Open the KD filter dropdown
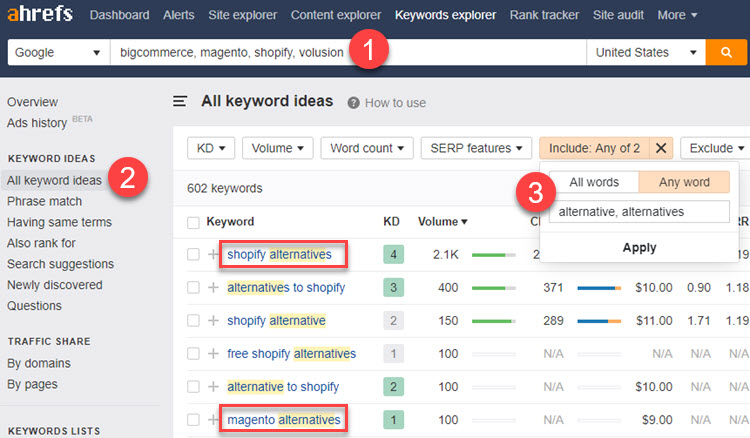 [x=210, y=148]
